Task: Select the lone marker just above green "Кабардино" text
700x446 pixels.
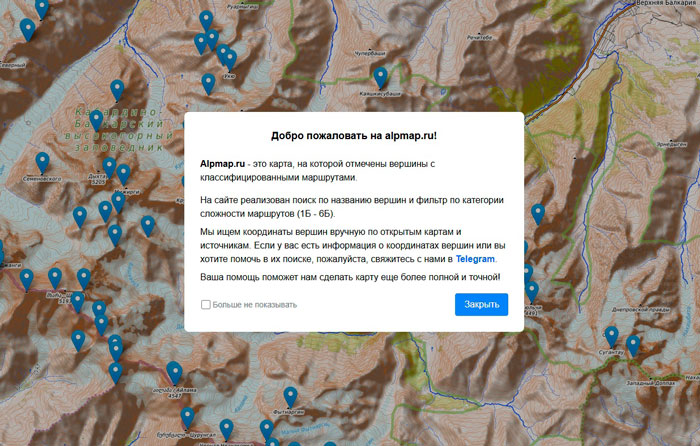Action: (x=117, y=91)
